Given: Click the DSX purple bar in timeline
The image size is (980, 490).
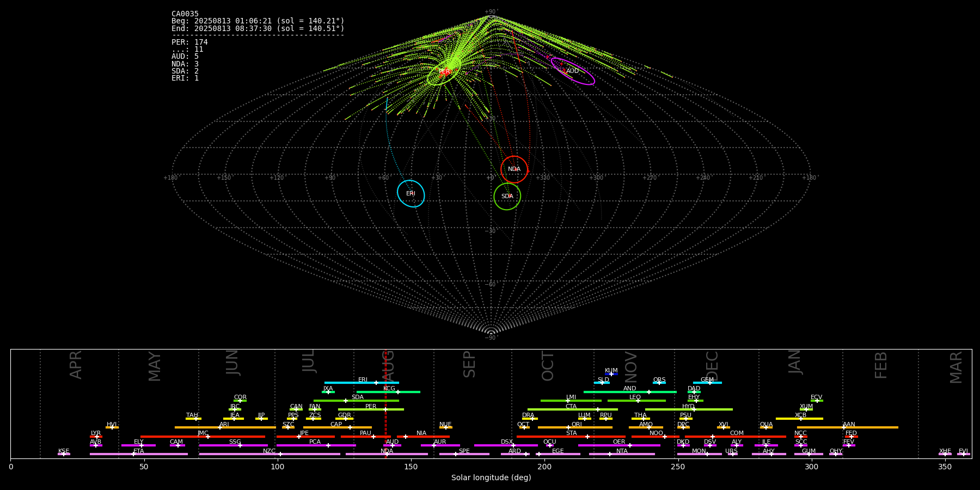Looking at the screenshot, I should (x=506, y=445).
